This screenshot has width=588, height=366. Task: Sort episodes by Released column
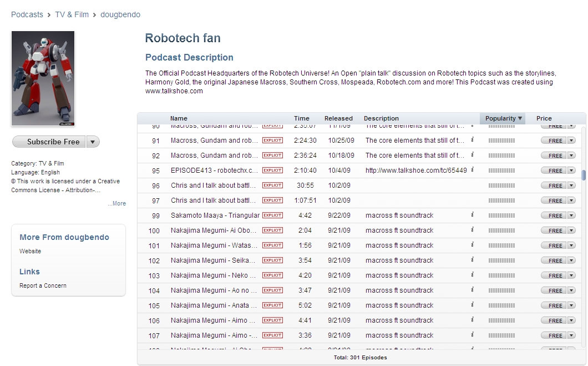tap(338, 118)
